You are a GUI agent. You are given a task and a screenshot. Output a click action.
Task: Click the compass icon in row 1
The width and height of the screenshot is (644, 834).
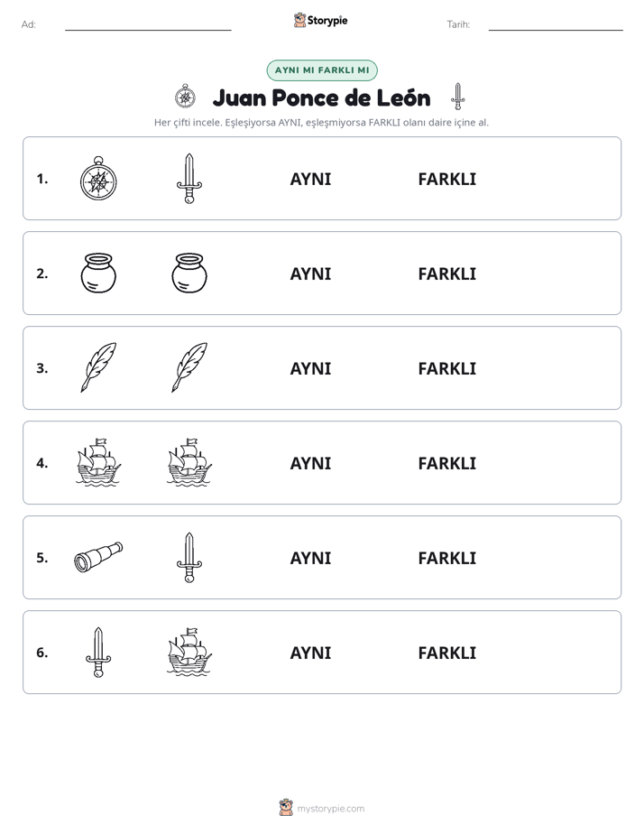[98, 178]
